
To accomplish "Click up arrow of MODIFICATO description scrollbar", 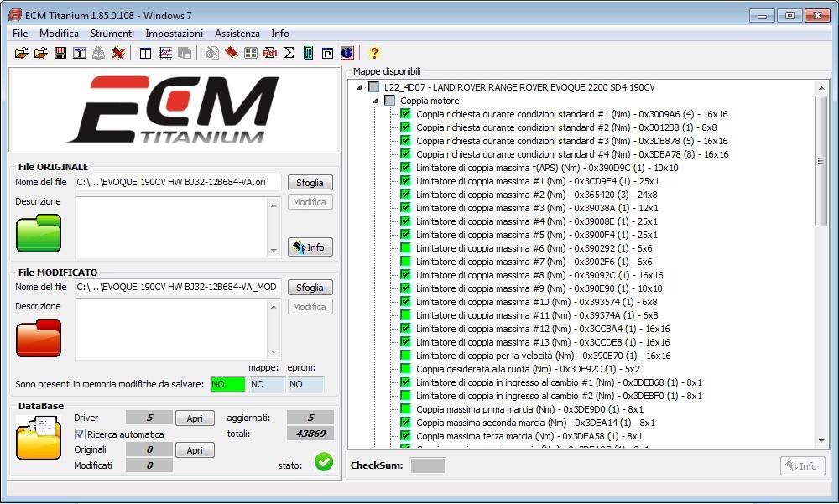I will 274,307.
